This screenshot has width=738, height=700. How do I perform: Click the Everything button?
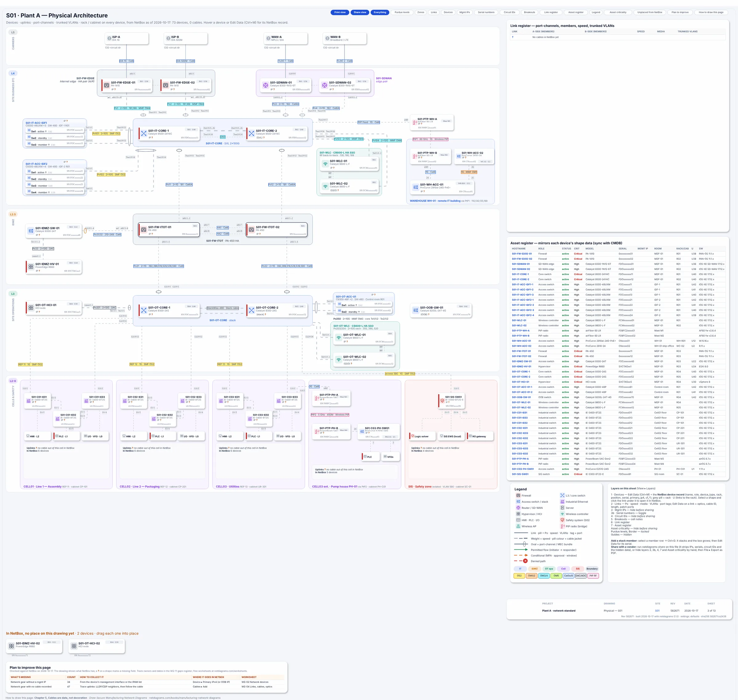[380, 12]
